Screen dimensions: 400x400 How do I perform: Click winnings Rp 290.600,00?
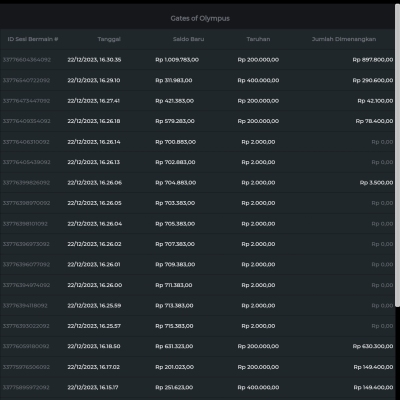click(x=373, y=80)
